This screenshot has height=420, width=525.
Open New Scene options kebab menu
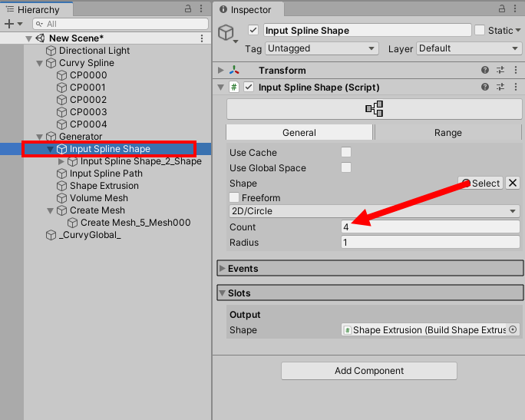202,38
